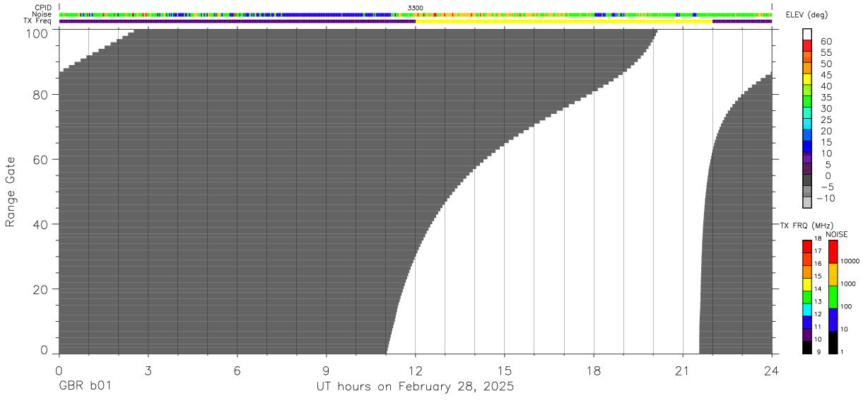Click the orange-yellow swatch in NOISE colorbar
The height and width of the screenshot is (401, 868).
click(833, 274)
